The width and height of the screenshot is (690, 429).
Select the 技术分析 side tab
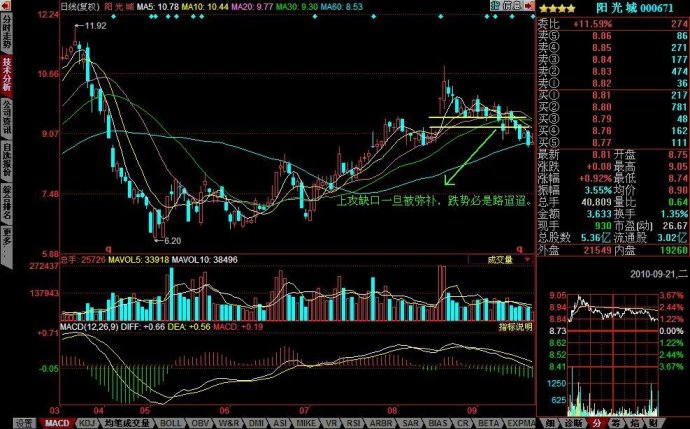click(7, 75)
